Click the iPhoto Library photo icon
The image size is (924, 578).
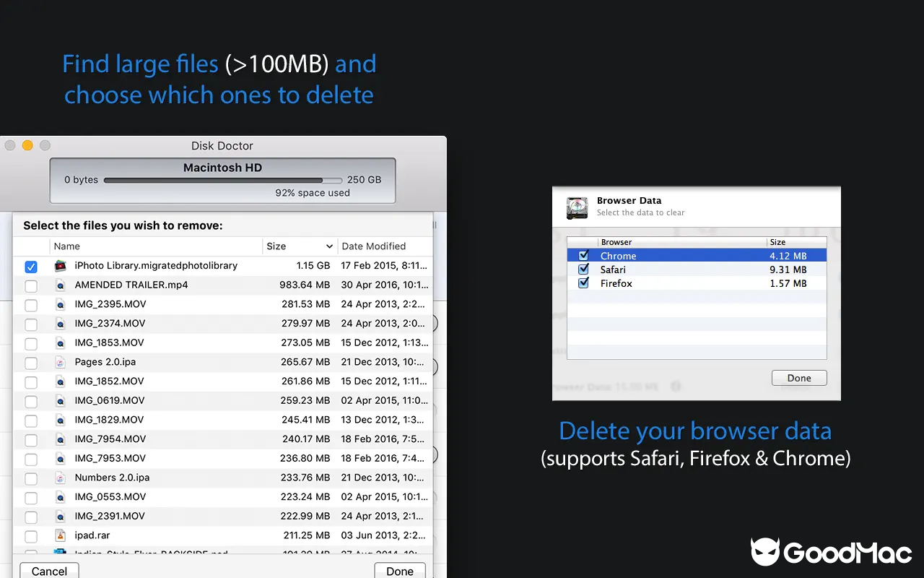coord(60,266)
